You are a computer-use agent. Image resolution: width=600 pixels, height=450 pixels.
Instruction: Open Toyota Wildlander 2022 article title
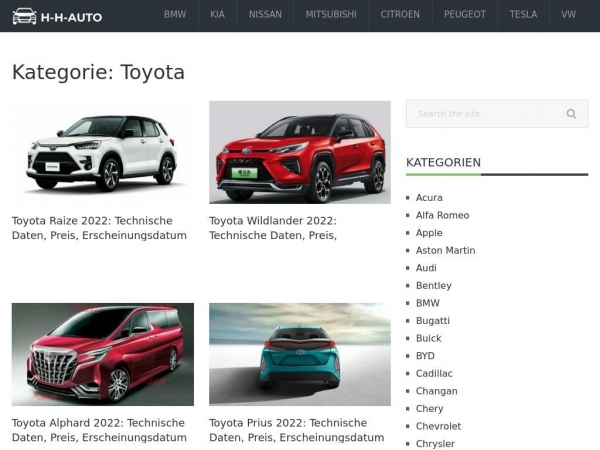(273, 228)
